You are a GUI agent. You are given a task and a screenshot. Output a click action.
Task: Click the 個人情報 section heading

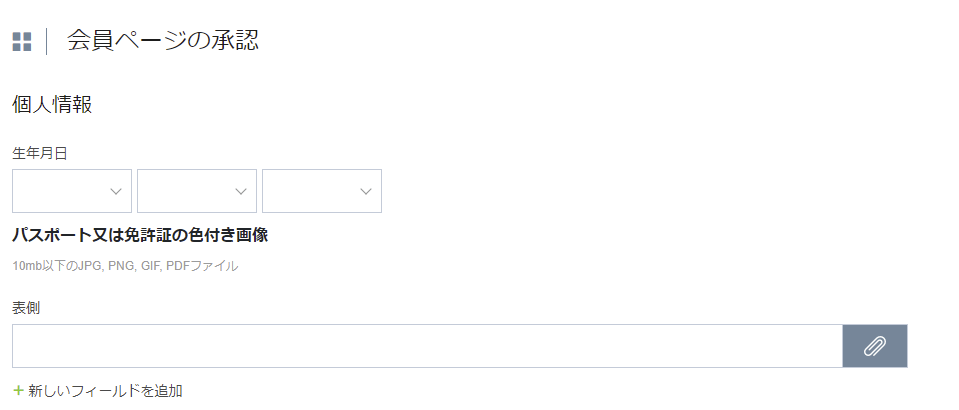[x=52, y=104]
